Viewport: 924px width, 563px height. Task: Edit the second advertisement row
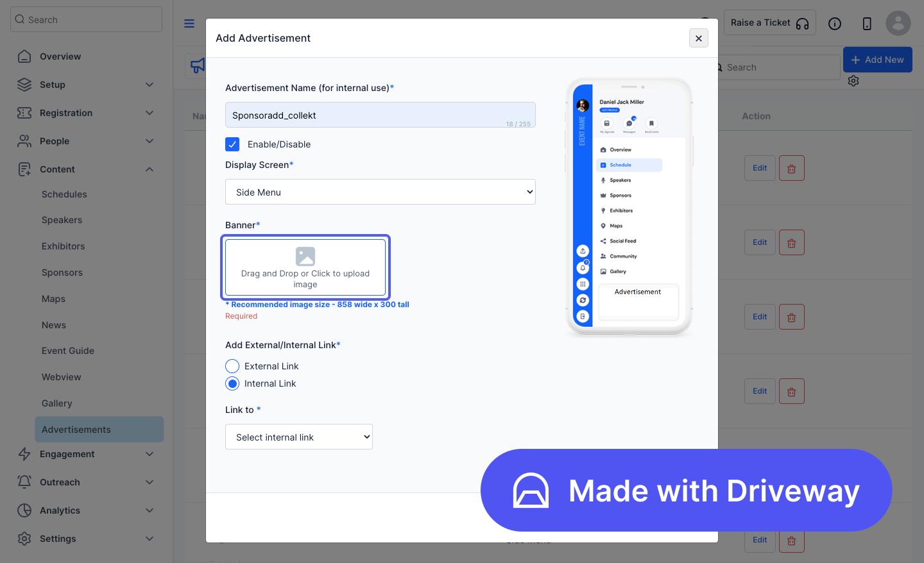[760, 242]
